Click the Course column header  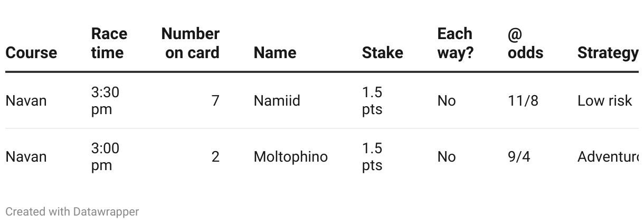31,53
